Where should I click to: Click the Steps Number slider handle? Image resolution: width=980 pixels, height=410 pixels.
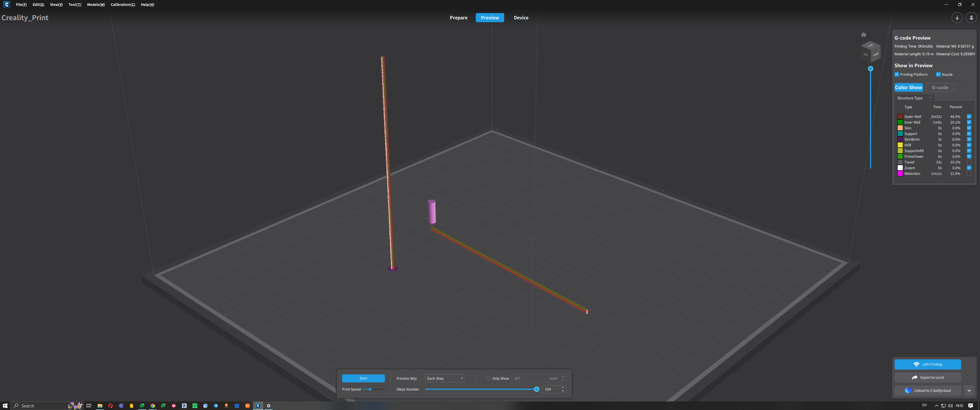536,389
